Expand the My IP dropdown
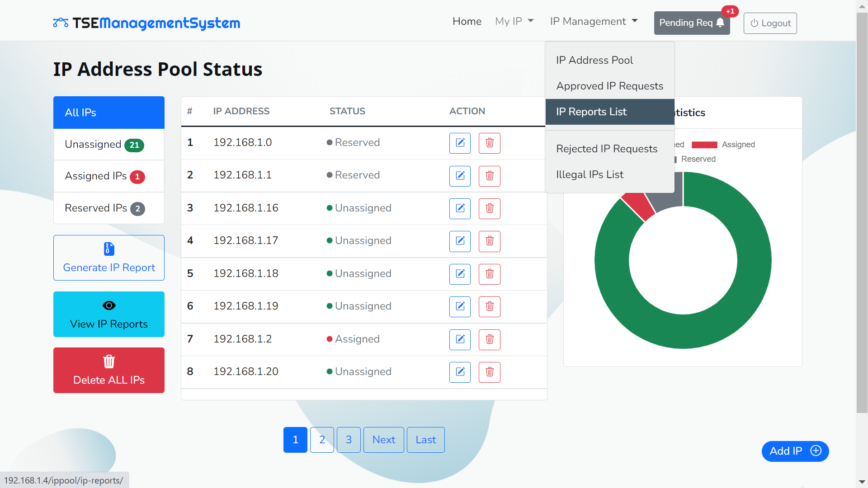 tap(514, 21)
